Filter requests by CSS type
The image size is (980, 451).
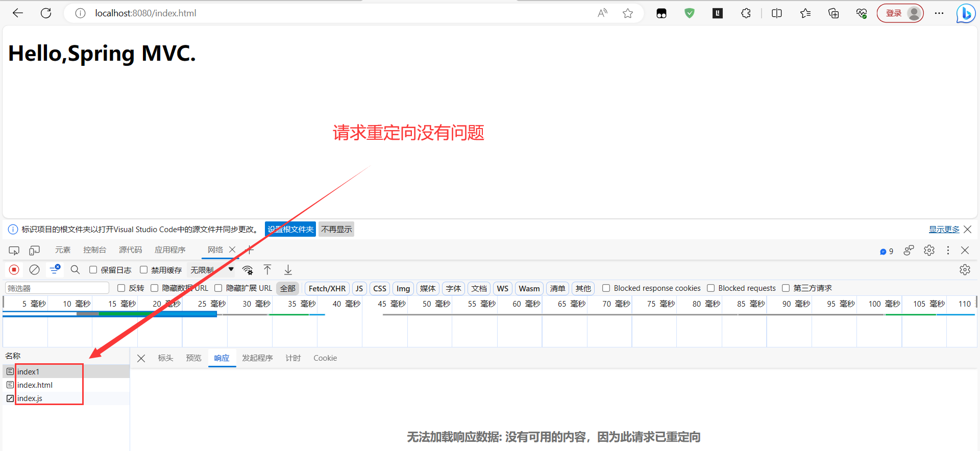point(380,288)
